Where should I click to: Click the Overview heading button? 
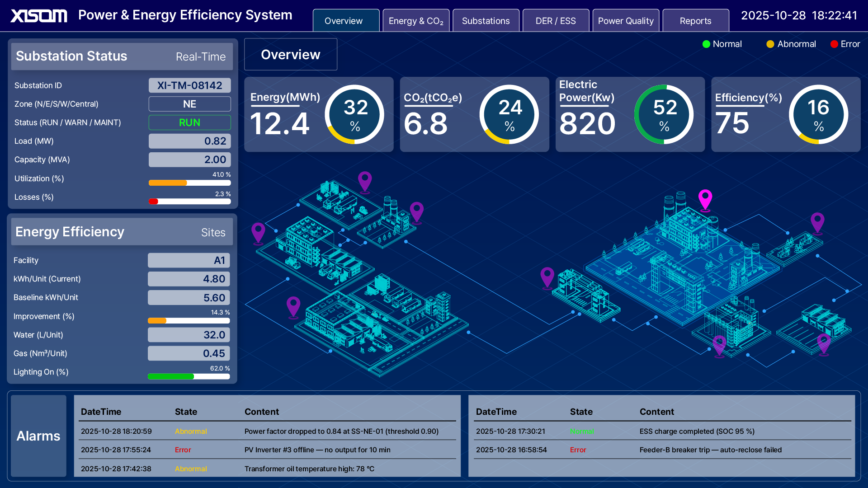[x=291, y=55]
